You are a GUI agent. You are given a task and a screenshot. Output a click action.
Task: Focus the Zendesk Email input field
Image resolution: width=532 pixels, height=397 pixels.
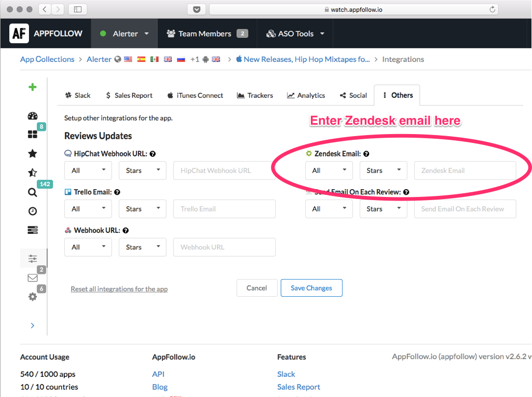click(465, 170)
